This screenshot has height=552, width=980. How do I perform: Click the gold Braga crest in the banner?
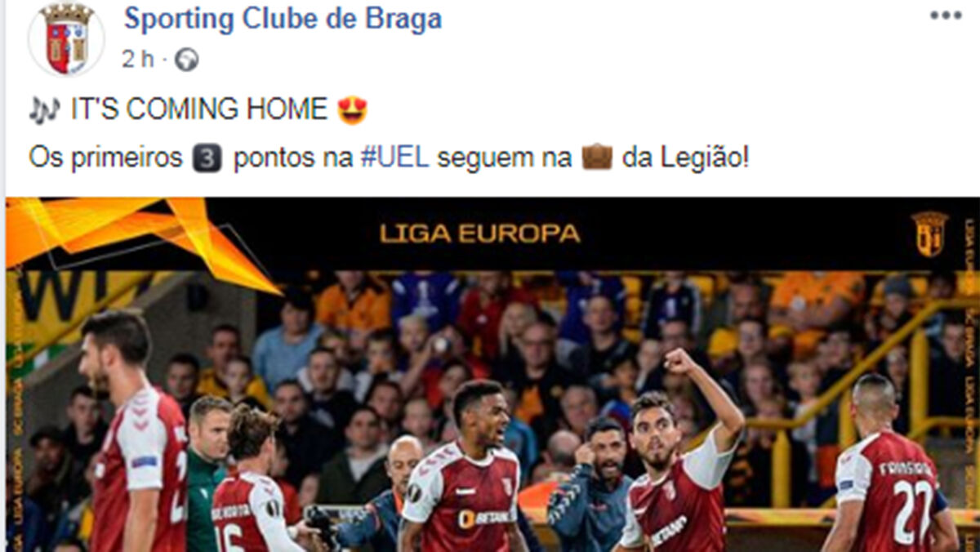[x=929, y=234]
